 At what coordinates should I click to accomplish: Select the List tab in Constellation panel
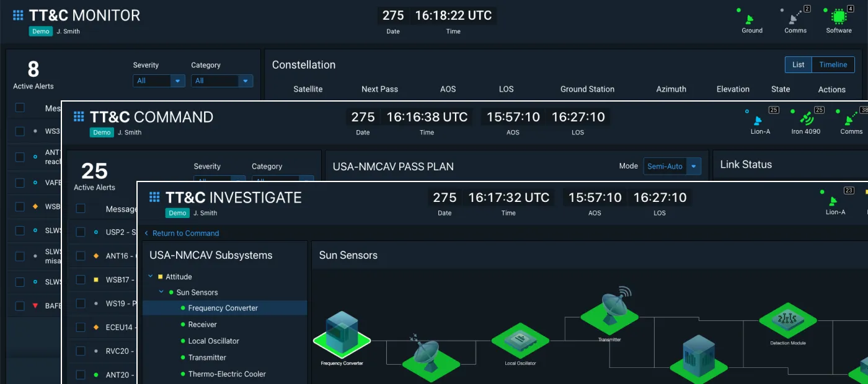click(798, 64)
